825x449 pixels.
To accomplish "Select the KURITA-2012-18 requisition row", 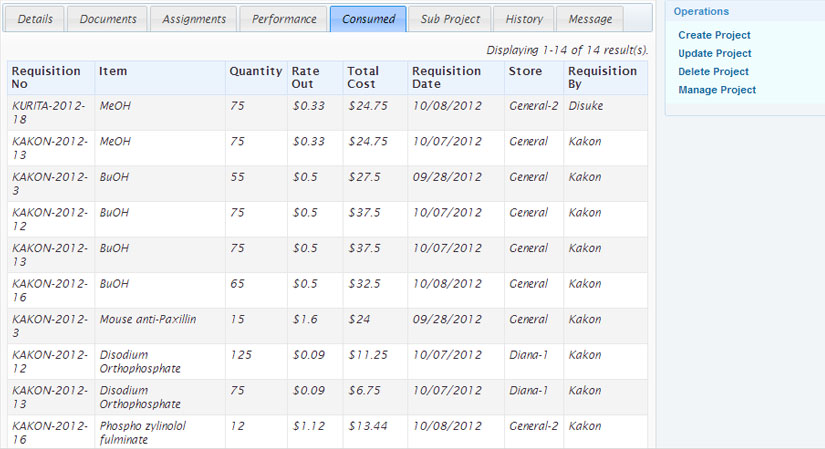I will [48, 112].
